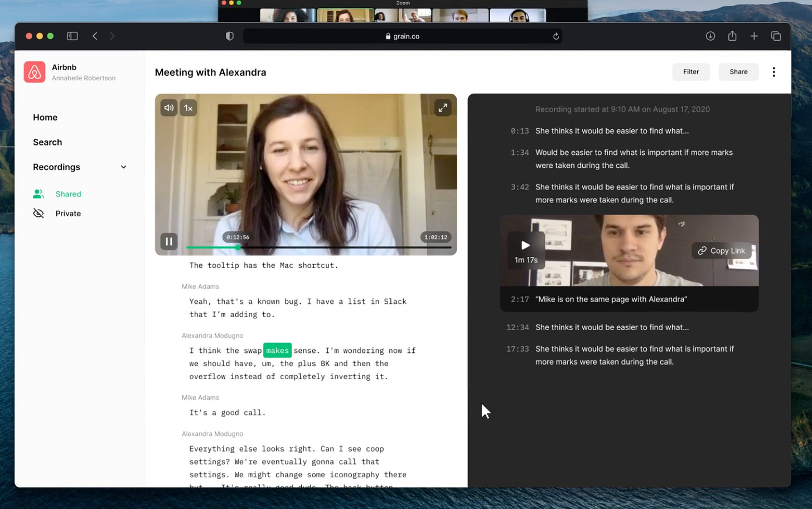
Task: Open the privacy shield icon
Action: point(229,36)
